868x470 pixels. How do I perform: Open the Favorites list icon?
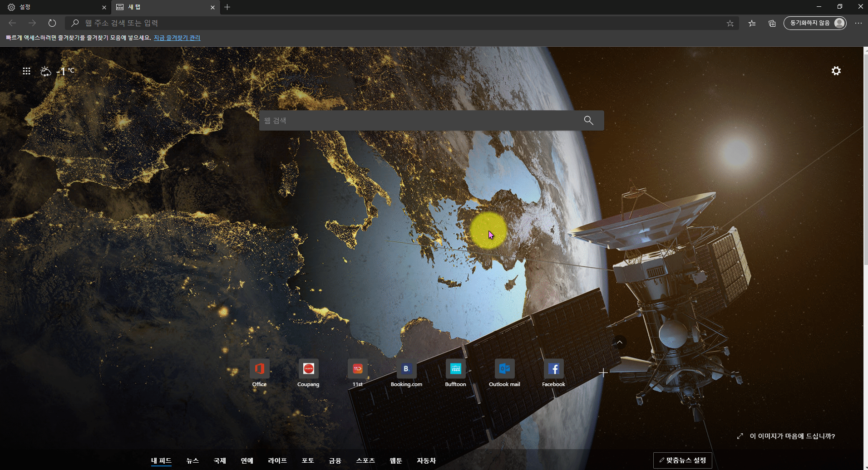point(752,23)
